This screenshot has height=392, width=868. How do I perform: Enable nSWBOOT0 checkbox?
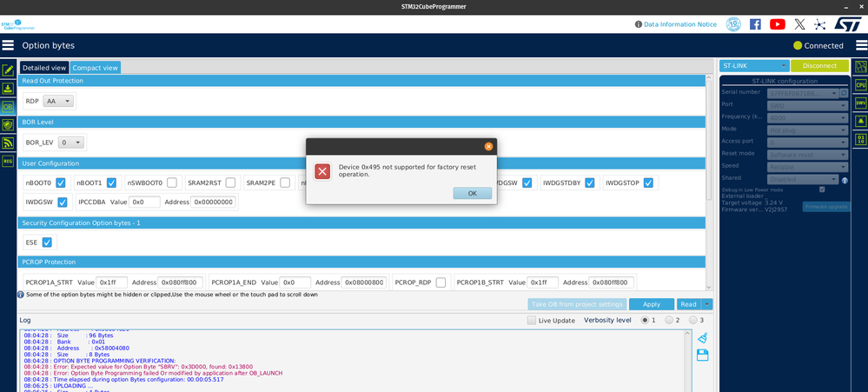(x=172, y=183)
